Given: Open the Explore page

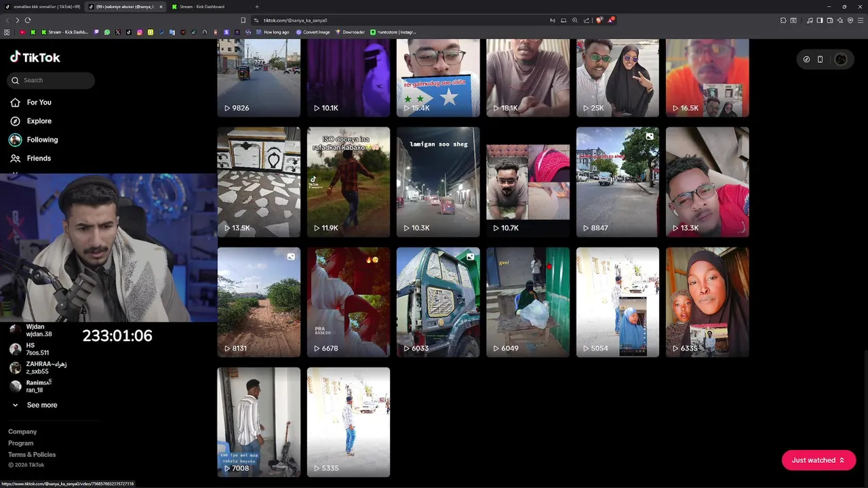Looking at the screenshot, I should pos(39,121).
